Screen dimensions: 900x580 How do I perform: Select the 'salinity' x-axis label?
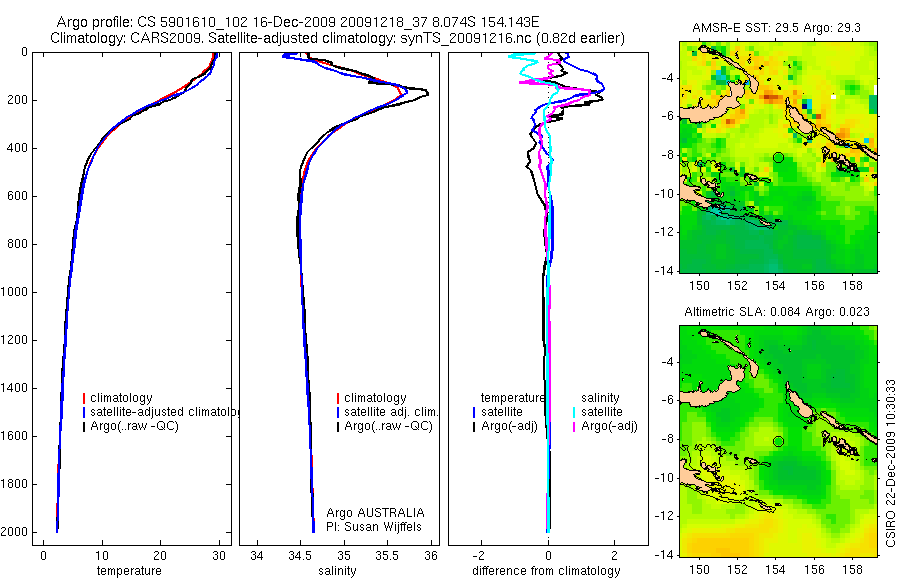tap(337, 571)
